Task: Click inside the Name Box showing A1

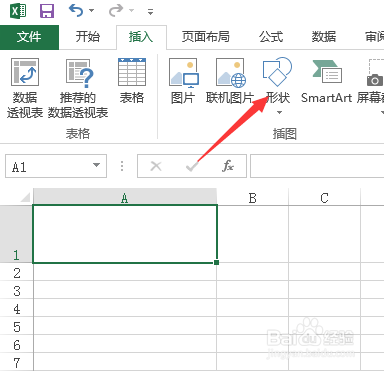Action: point(48,166)
